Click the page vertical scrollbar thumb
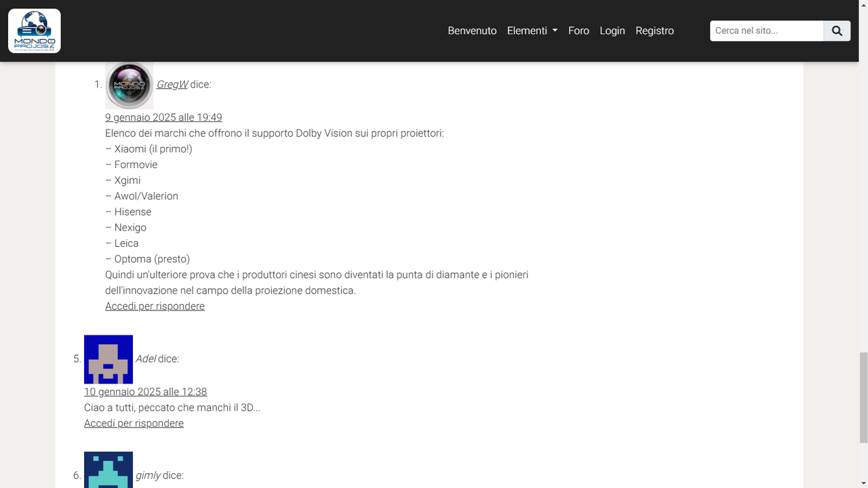 click(x=863, y=398)
